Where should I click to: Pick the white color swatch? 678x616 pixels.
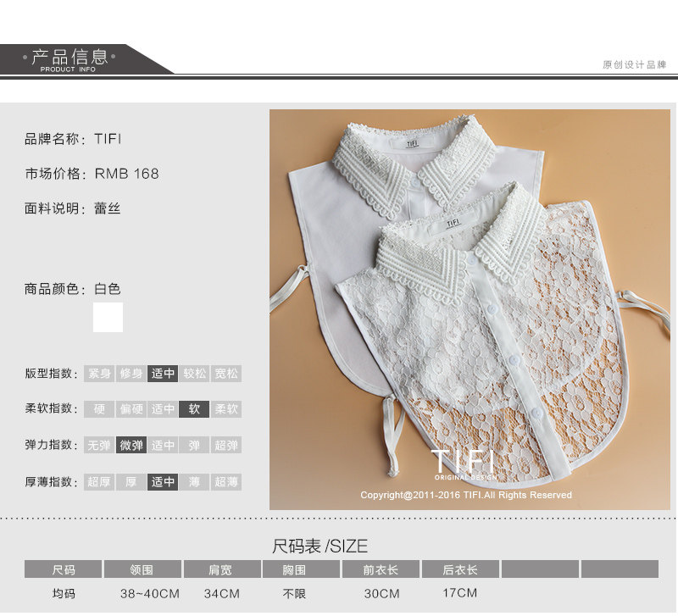[108, 317]
